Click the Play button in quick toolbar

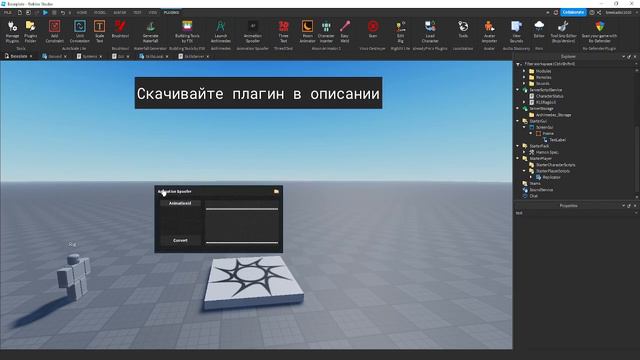[45, 13]
